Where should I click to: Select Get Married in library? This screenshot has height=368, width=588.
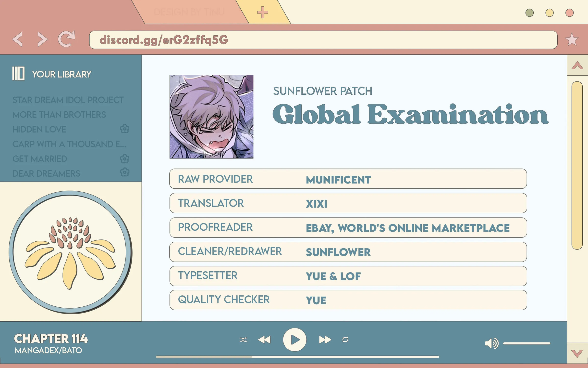[40, 159]
